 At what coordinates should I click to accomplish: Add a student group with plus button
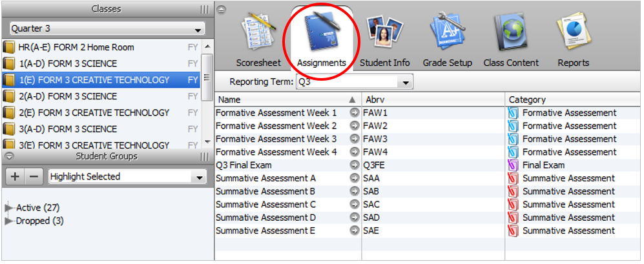(16, 177)
